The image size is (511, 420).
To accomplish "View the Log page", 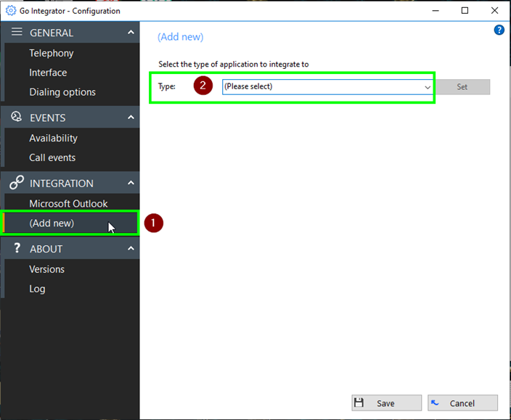I will (37, 289).
